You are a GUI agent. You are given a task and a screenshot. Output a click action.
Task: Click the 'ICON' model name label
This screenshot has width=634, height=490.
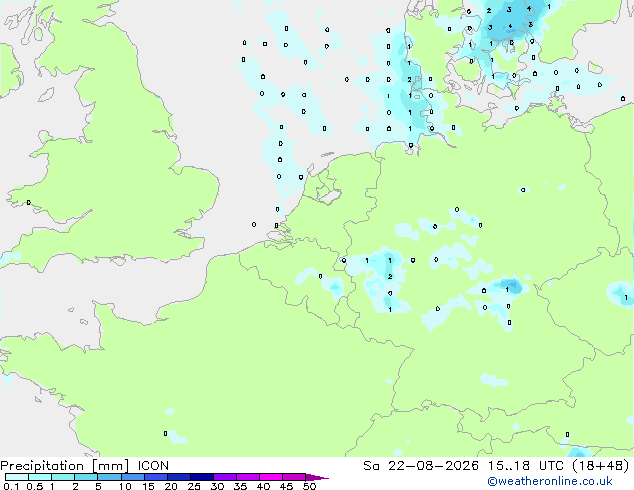[153, 466]
